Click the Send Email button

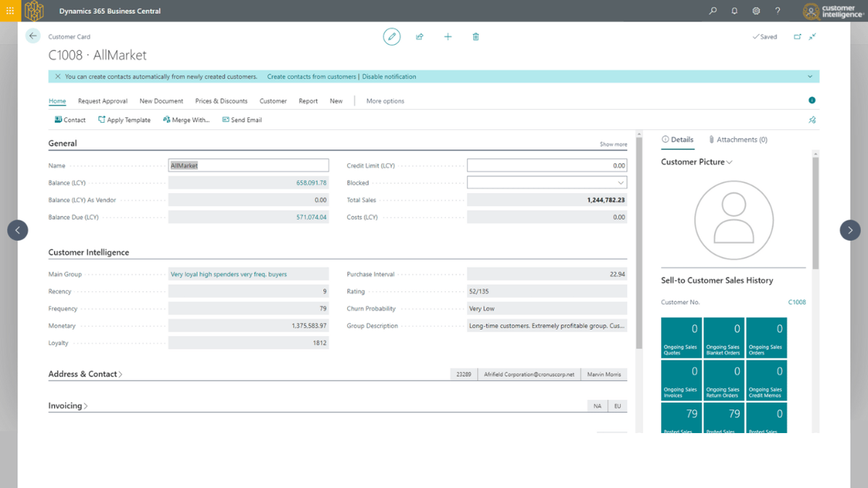242,120
